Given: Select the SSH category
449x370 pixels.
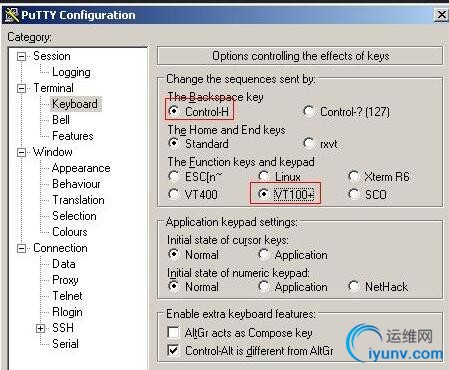Looking at the screenshot, I should click(x=63, y=328).
